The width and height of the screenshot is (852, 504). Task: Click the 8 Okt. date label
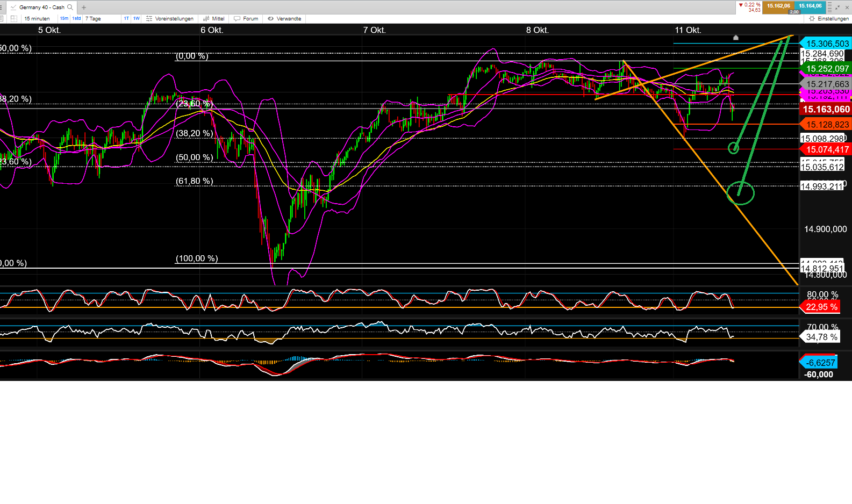(x=538, y=30)
